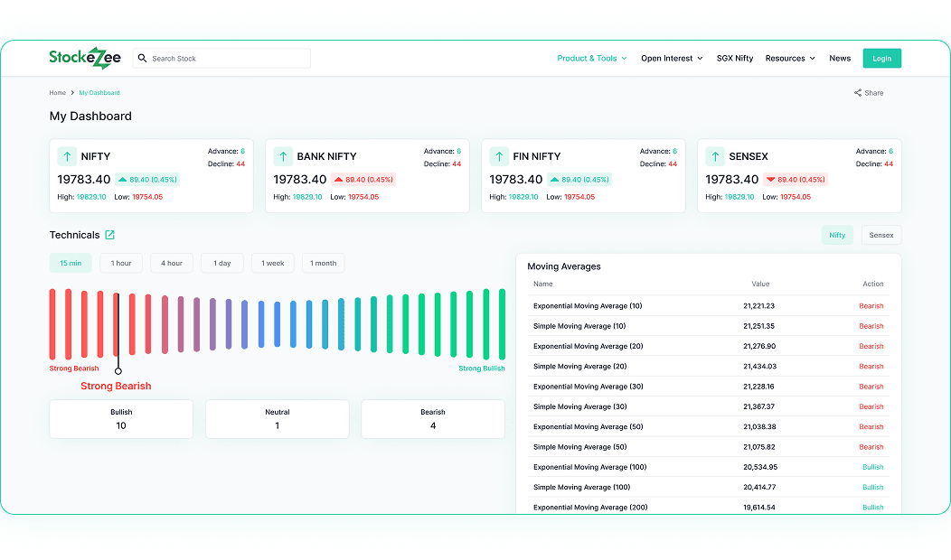Click Exponential Moving Average (200) row
Screen dimensions: 951x560
pos(709,508)
